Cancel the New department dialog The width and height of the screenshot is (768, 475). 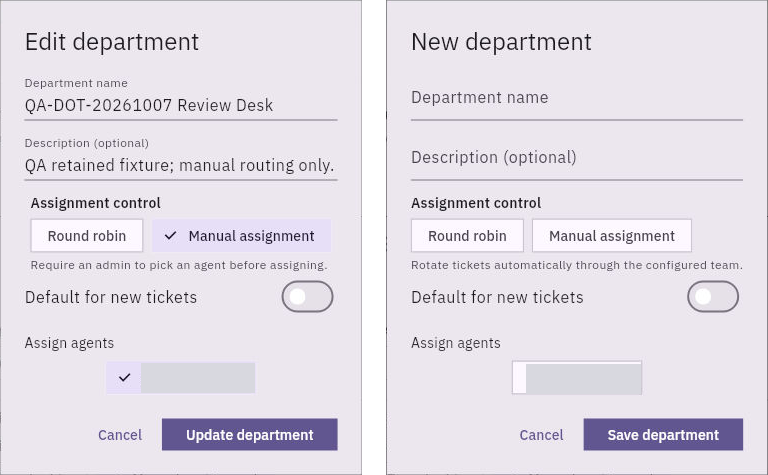(541, 435)
